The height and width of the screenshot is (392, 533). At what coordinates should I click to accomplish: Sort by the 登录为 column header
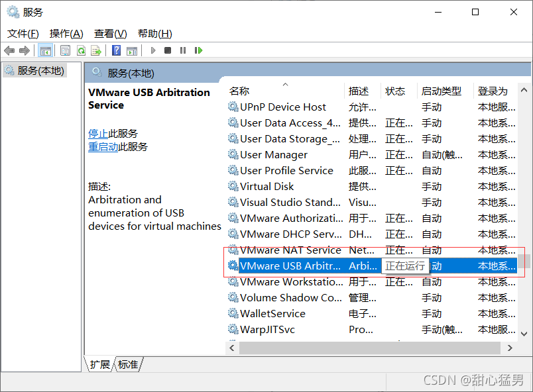point(495,91)
